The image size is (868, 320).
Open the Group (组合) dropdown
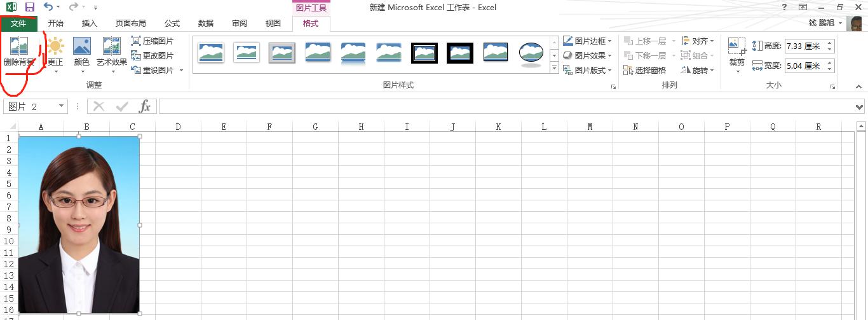point(698,55)
